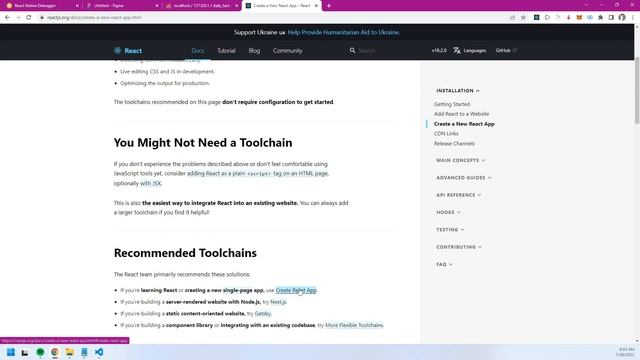640x360 pixels.
Task: Open the Windows Start menu
Action: pyautogui.click(x=11, y=352)
